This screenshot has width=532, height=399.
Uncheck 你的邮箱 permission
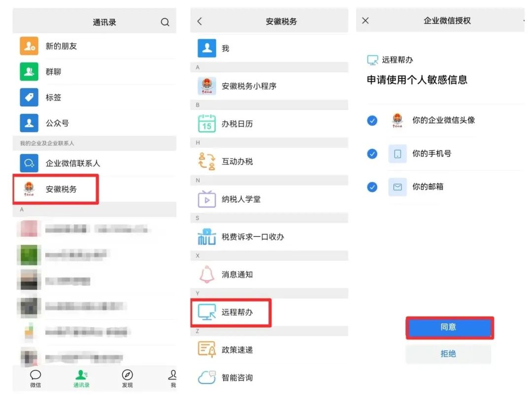372,187
